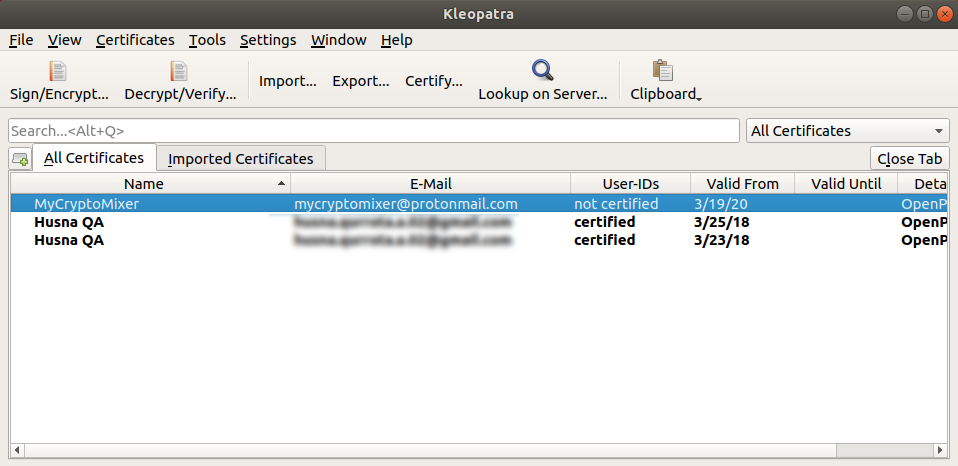Open the Settings menu

point(268,40)
